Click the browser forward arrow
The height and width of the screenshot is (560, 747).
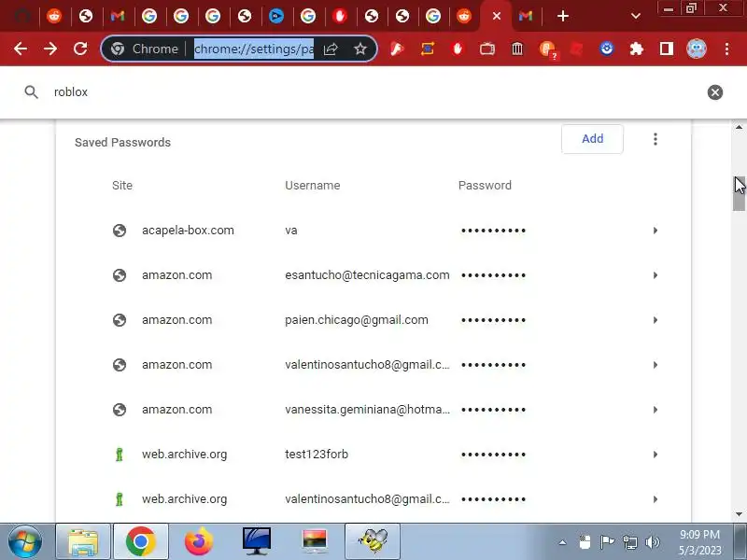tap(50, 49)
